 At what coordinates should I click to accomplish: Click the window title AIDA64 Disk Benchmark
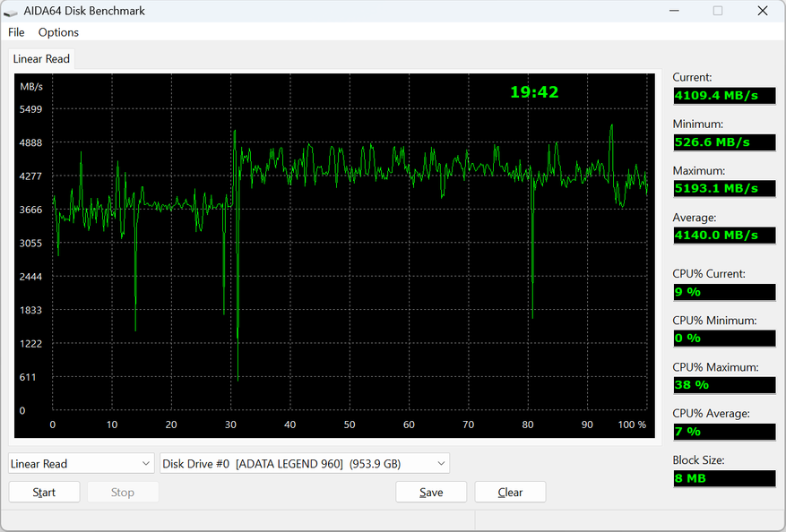click(84, 11)
